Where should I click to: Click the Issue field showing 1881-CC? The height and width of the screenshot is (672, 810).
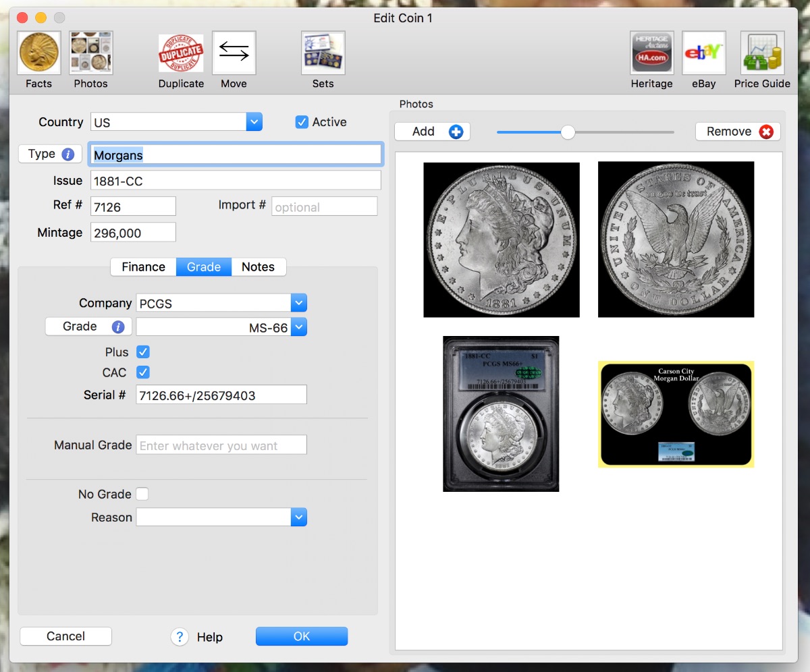point(236,181)
